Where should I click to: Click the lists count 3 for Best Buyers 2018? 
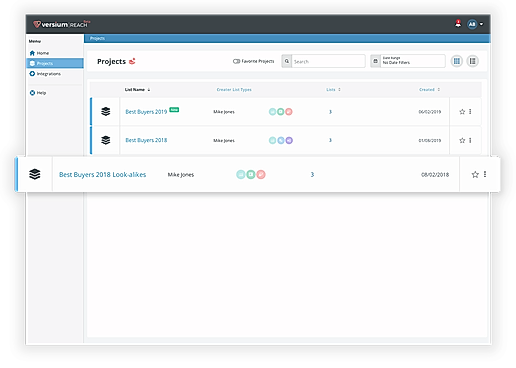point(330,140)
